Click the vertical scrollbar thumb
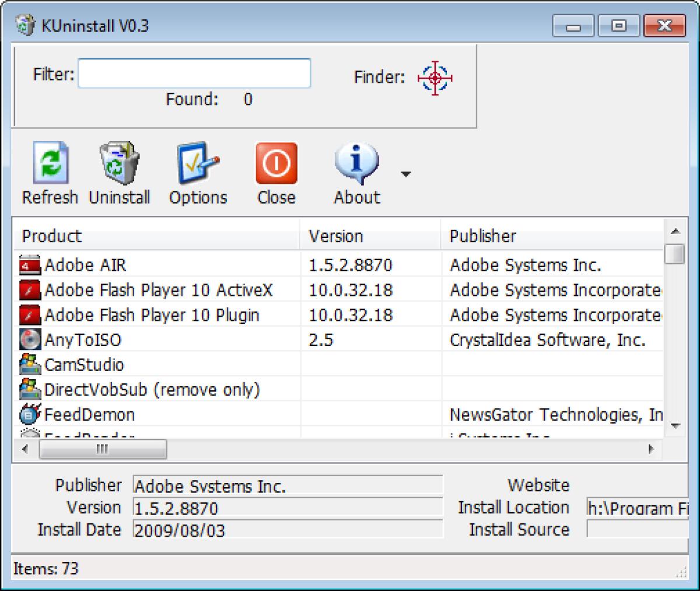This screenshot has width=700, height=591. click(675, 254)
